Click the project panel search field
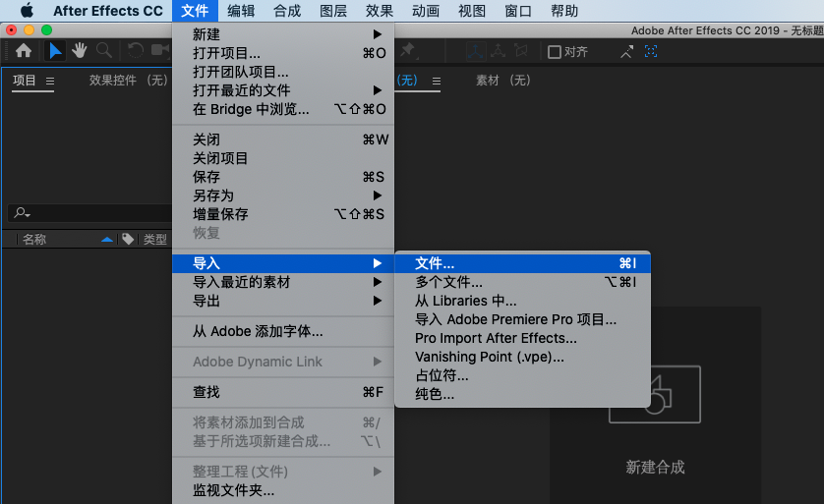The width and height of the screenshot is (824, 504). pyautogui.click(x=90, y=213)
